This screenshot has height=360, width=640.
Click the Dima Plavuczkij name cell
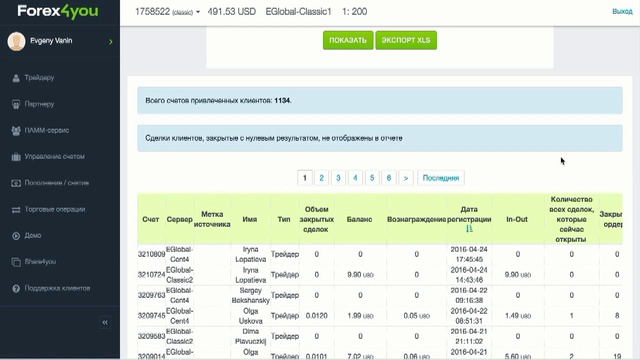click(251, 336)
